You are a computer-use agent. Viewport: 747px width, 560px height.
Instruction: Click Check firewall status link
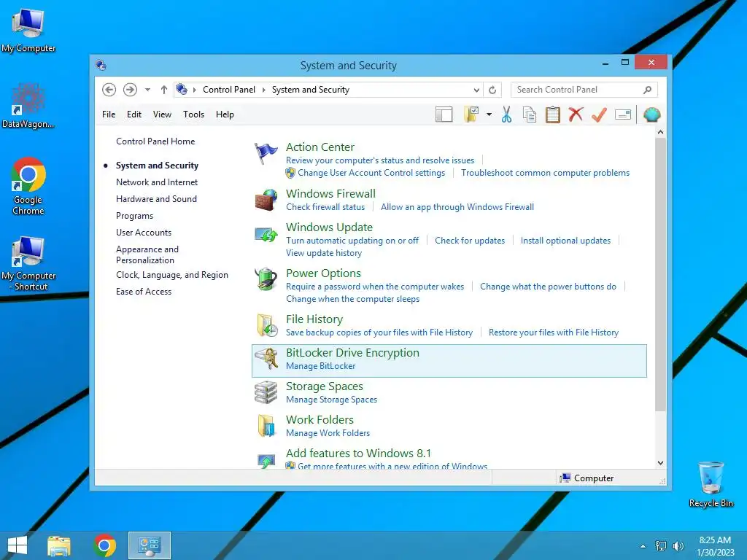pos(325,207)
